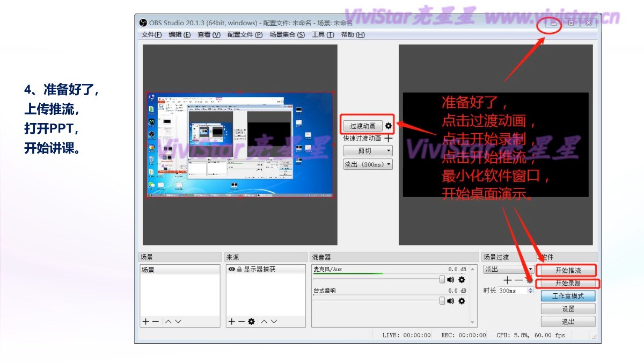Select the 场景 item in scenes list
Screen dimensions: 644x362
(180, 270)
